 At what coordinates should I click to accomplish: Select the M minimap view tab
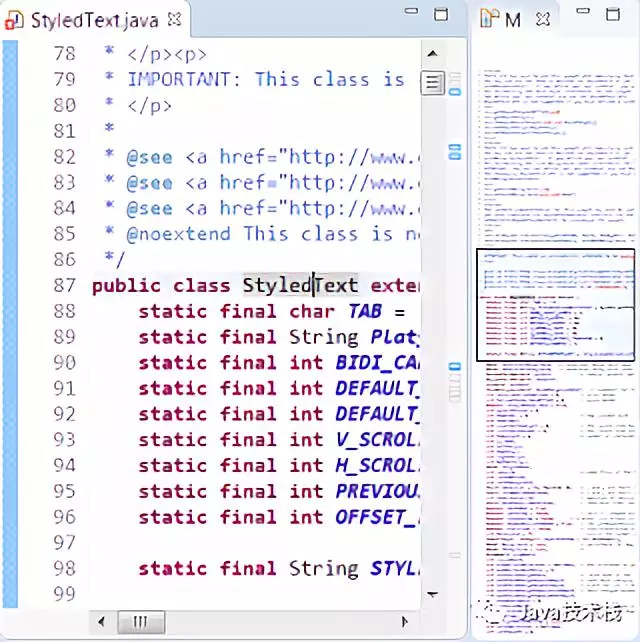tap(513, 20)
